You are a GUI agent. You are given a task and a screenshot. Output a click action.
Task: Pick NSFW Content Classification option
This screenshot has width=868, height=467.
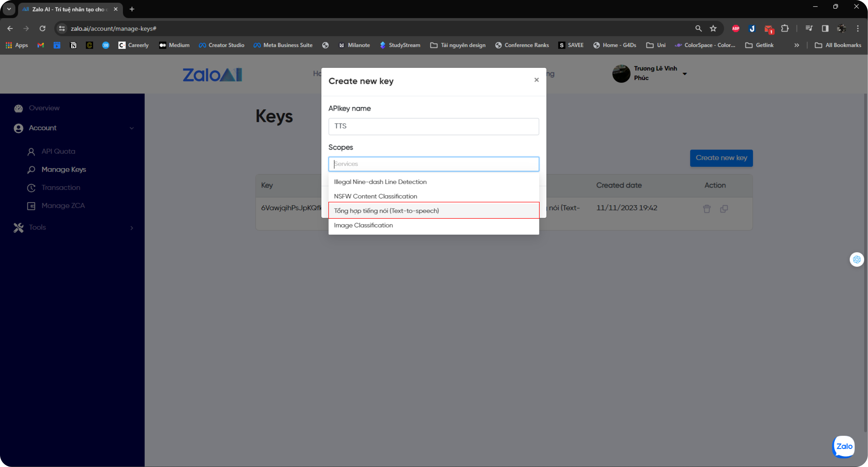(x=434, y=196)
